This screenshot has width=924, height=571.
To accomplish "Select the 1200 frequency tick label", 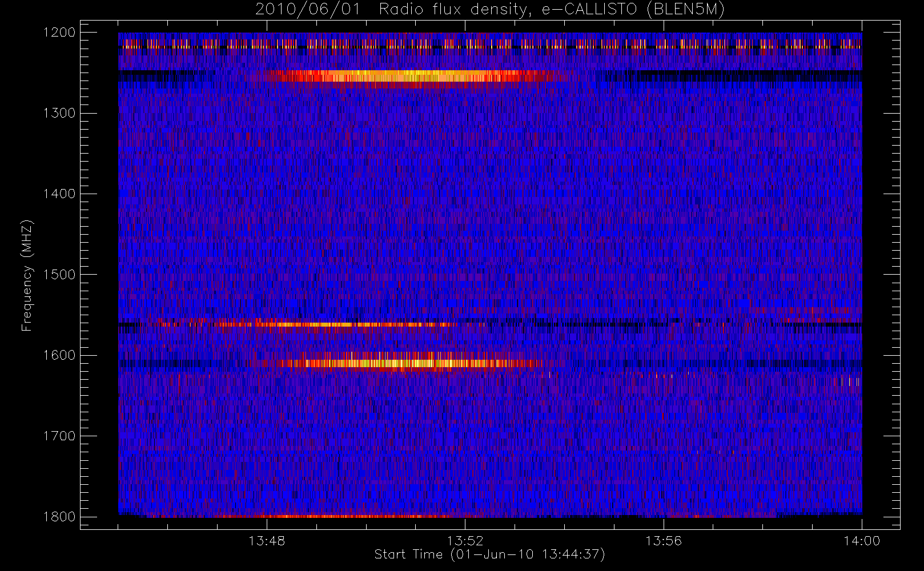I will pos(59,33).
